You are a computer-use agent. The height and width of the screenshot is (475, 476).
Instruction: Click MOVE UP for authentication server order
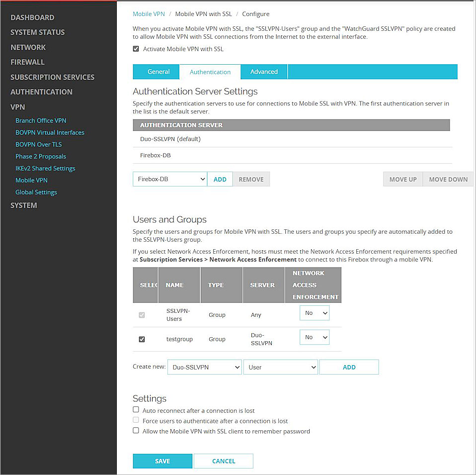point(402,179)
